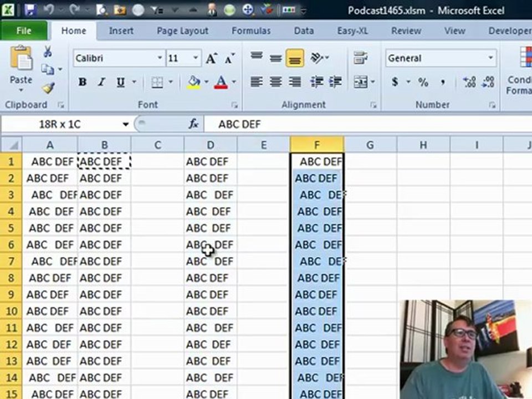
Task: Open Font Color palette arrow
Action: pos(234,82)
